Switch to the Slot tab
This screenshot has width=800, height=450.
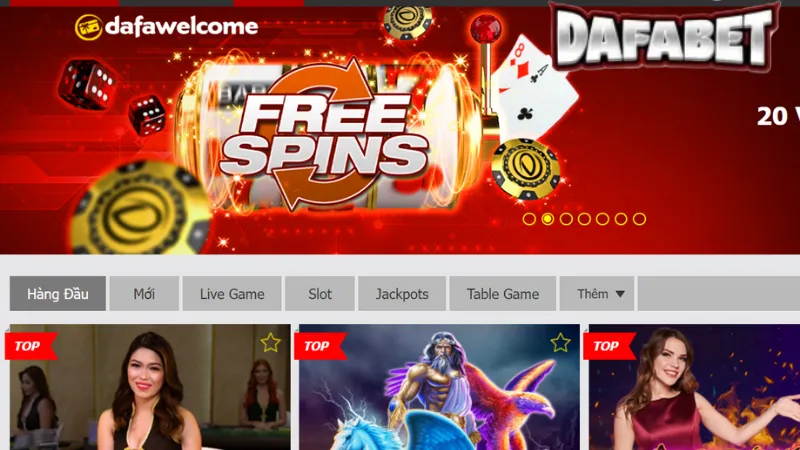[x=320, y=294]
